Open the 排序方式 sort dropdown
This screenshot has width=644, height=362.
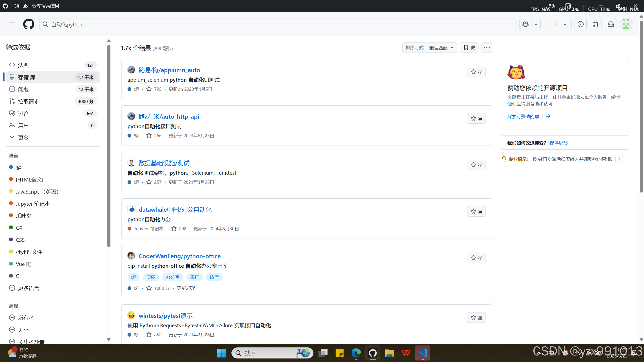(x=429, y=48)
